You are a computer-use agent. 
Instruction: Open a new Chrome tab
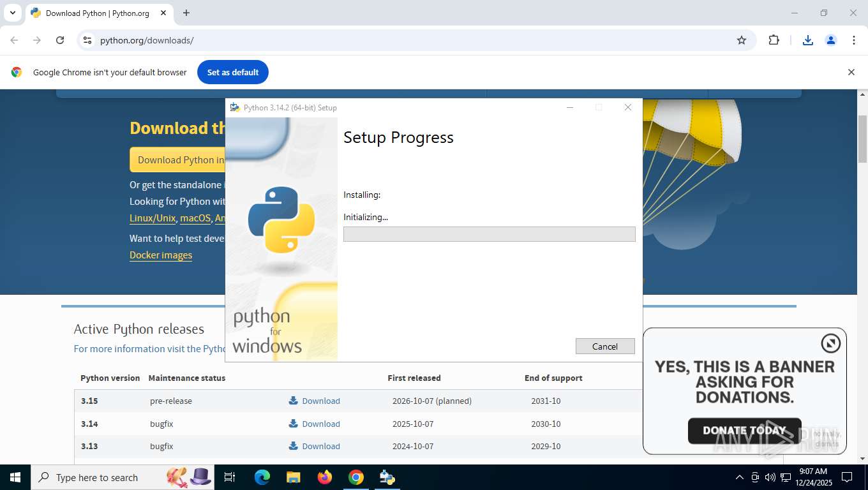[x=186, y=13]
